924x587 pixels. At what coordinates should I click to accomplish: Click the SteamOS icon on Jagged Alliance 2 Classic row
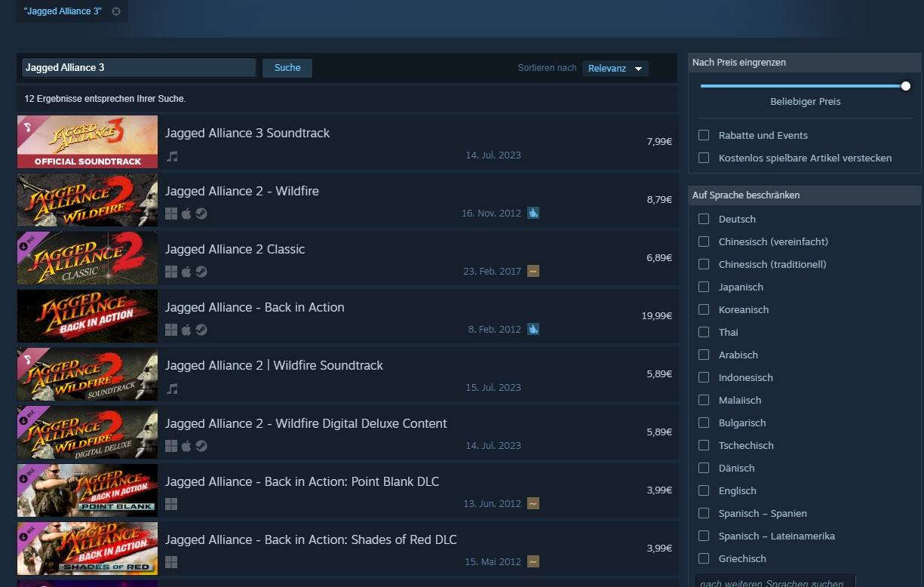click(201, 272)
